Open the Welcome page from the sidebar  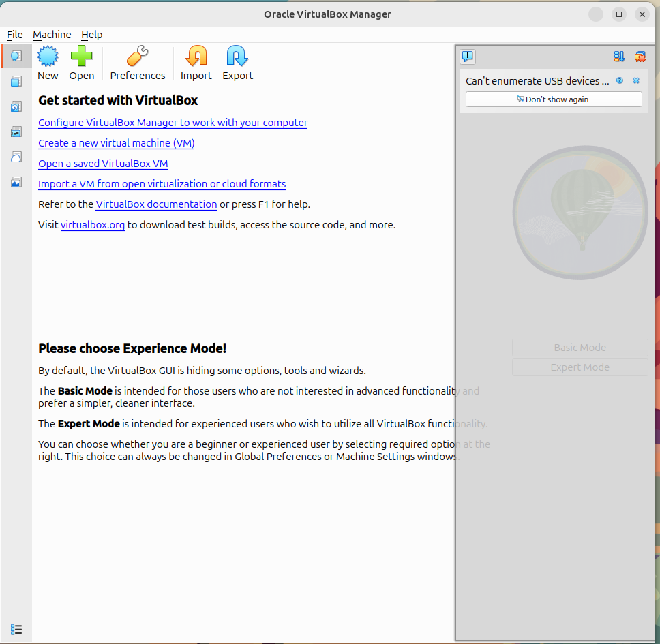pyautogui.click(x=16, y=56)
